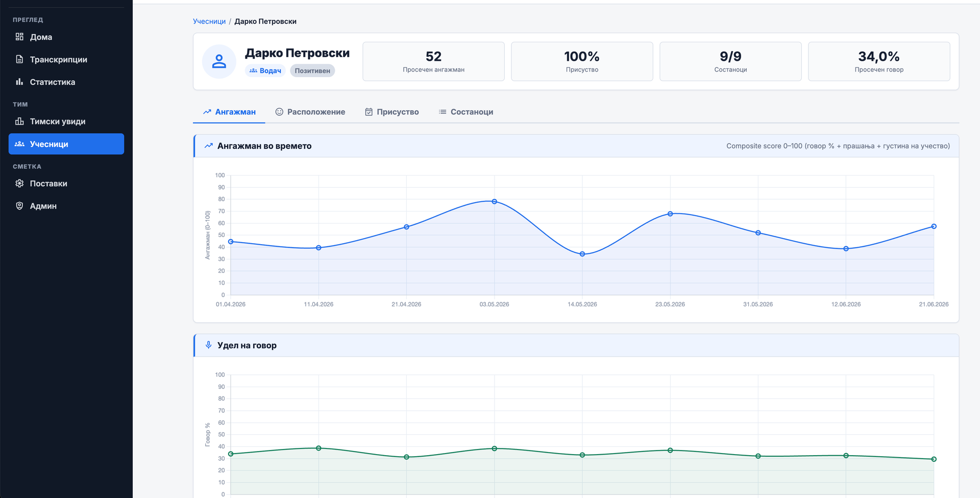Follow the Учесници breadcrumb link
The height and width of the screenshot is (498, 980).
click(209, 21)
